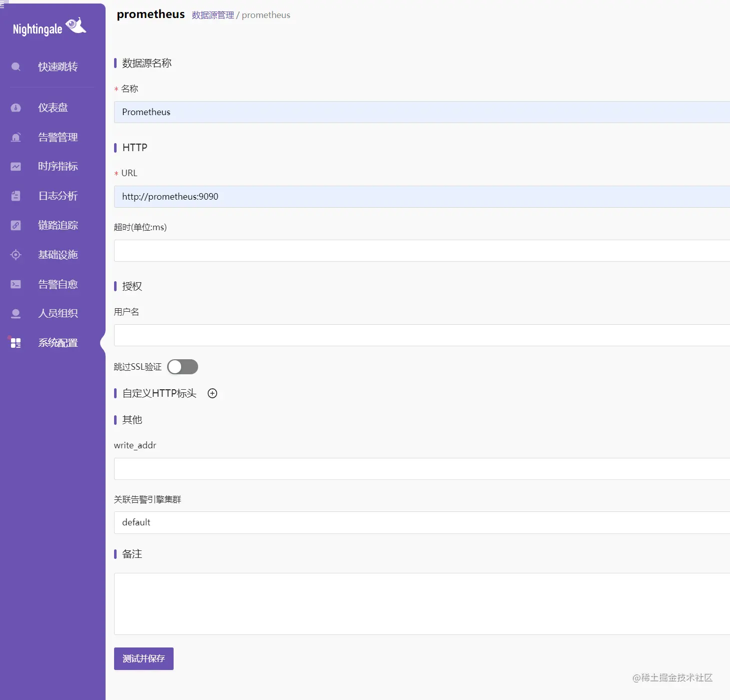Click the alert self-healing terminal icon
The height and width of the screenshot is (700, 730).
(x=16, y=284)
